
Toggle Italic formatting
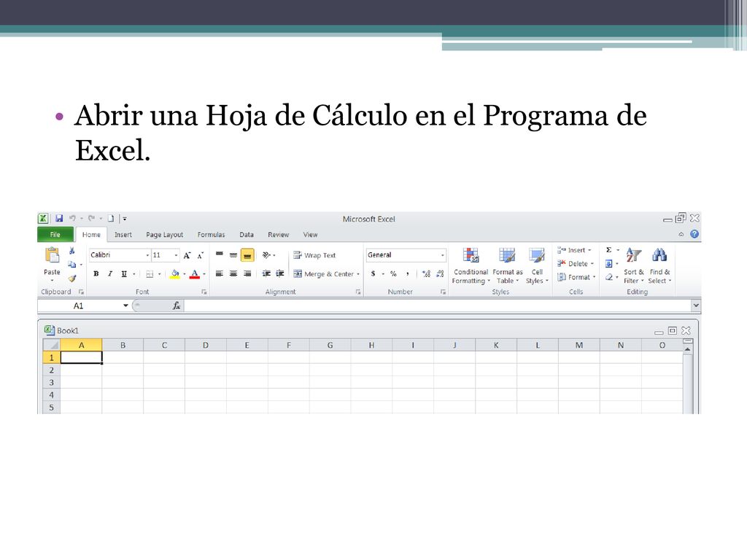(110, 274)
